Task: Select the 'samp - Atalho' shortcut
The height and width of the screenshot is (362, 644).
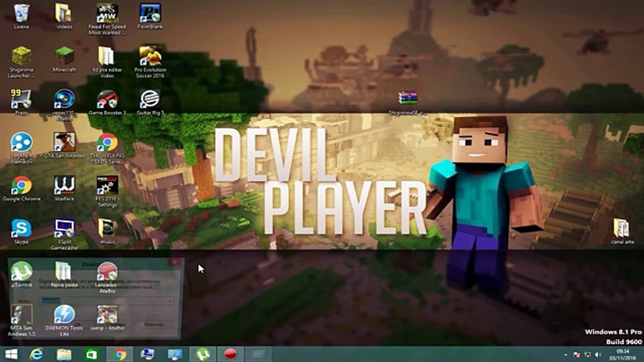Action: (x=107, y=318)
